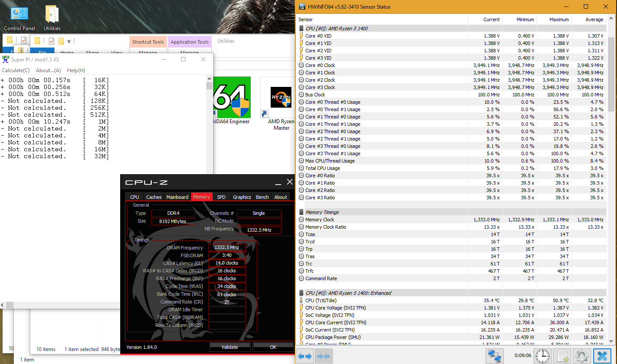The height and width of the screenshot is (364, 617).
Task: Click the collapse sensor columns arrows icon in HWiNFO
Action: [323, 356]
